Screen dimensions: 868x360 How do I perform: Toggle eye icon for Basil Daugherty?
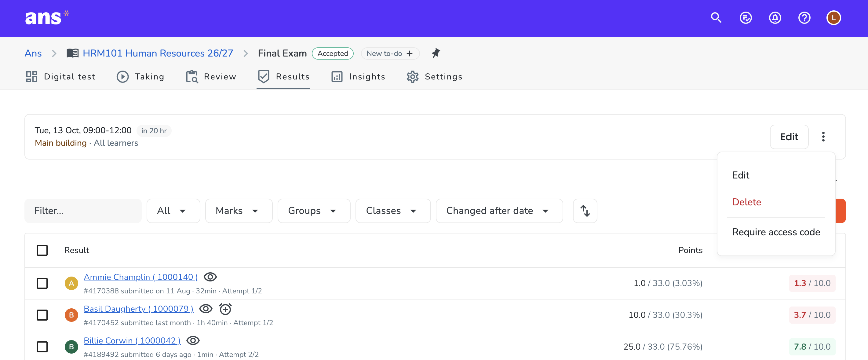click(206, 309)
